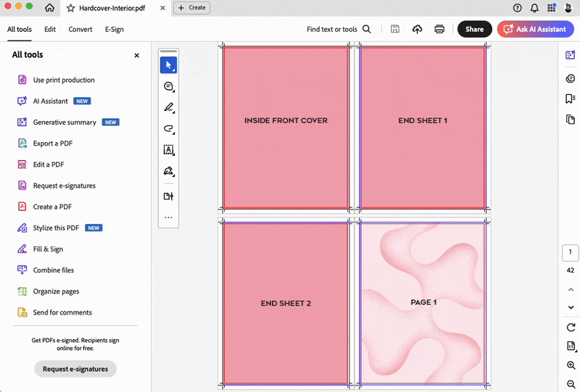The width and height of the screenshot is (580, 392).
Task: Click the Save floppy disk icon
Action: tap(395, 29)
